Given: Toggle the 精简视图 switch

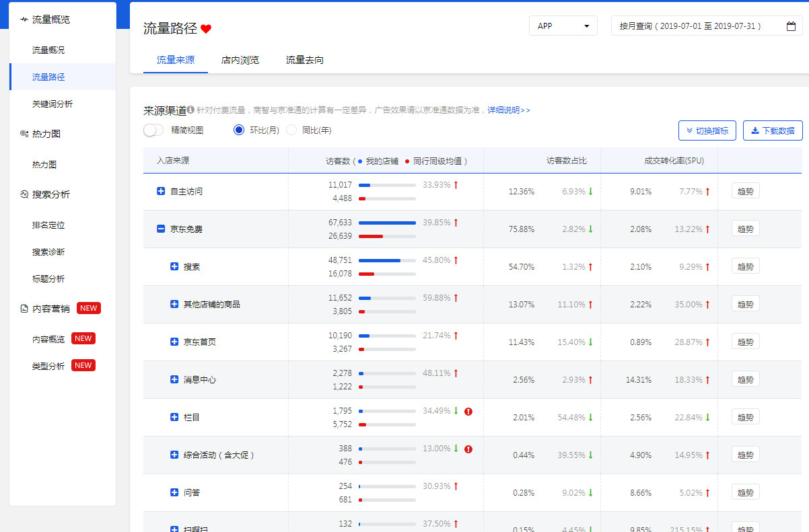Looking at the screenshot, I should pos(153,130).
